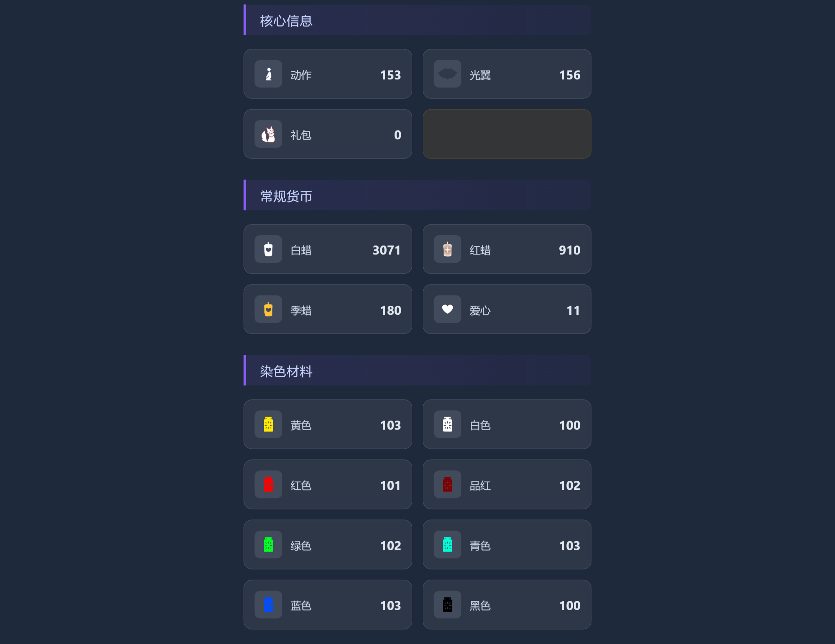Click the 白蜡 count value 3071
The width and height of the screenshot is (835, 644).
point(386,250)
